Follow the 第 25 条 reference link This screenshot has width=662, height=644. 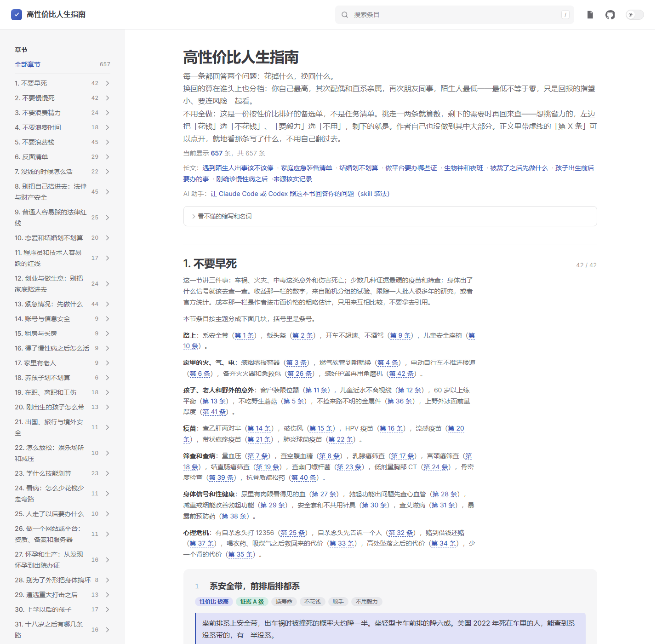point(293,533)
